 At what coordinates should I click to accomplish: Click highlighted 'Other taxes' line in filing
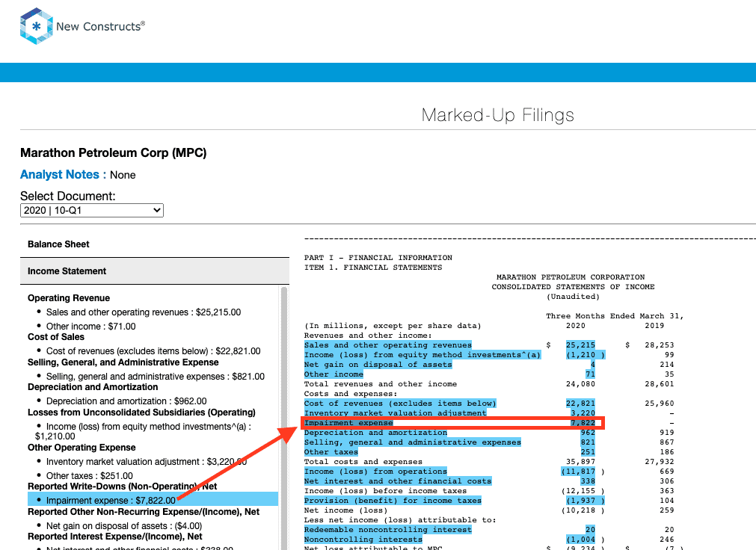[331, 451]
